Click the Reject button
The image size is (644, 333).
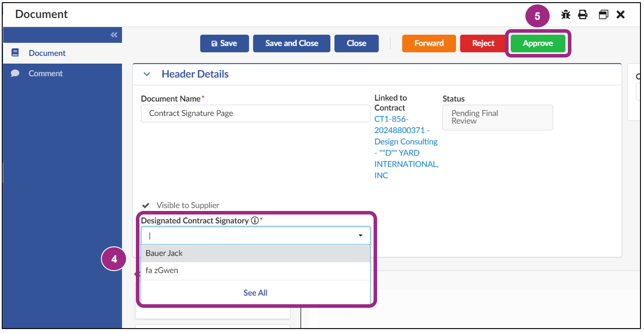[482, 43]
